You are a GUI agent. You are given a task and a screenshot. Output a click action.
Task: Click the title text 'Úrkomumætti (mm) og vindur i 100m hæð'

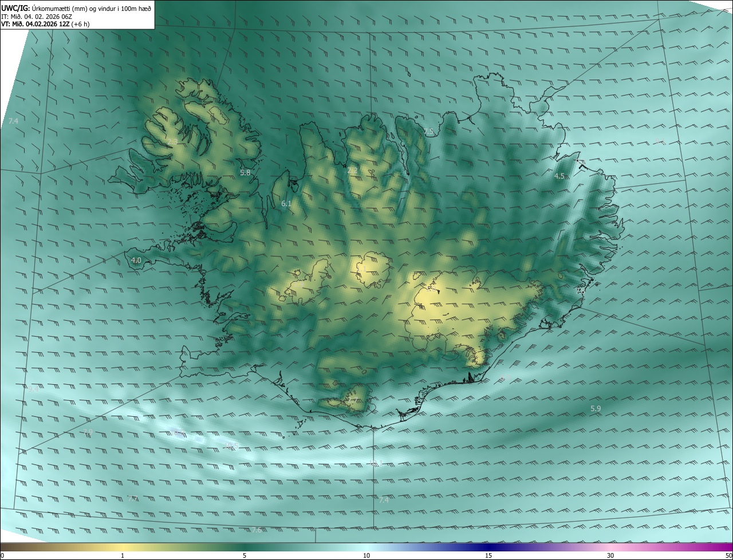(90, 7)
